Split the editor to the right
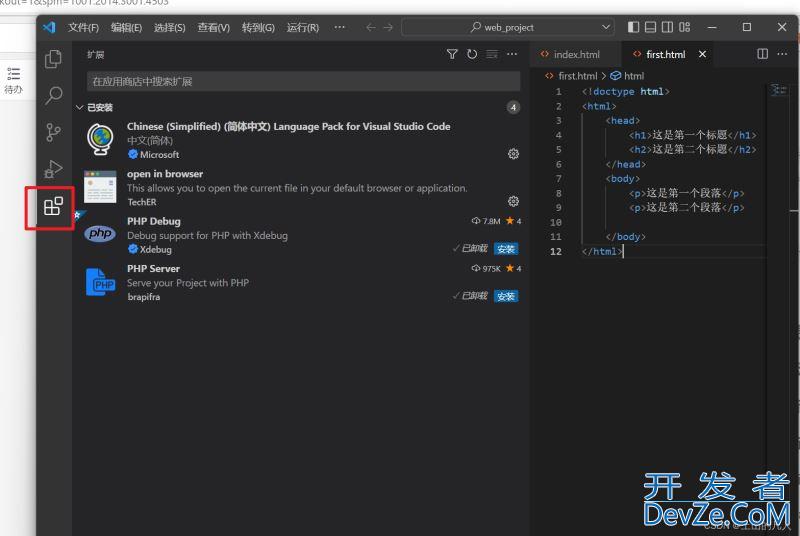The image size is (800, 536). pos(762,54)
